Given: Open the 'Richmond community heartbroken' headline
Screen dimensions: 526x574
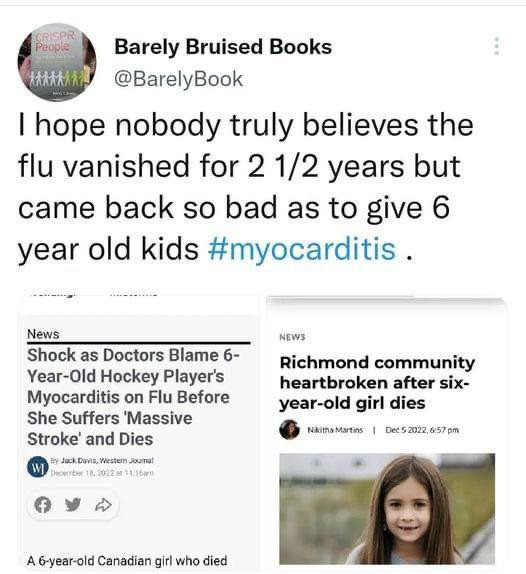Looking at the screenshot, I should click(377, 383).
